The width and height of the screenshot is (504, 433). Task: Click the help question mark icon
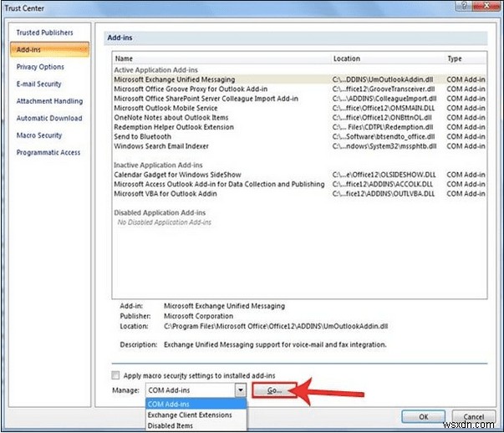(464, 6)
